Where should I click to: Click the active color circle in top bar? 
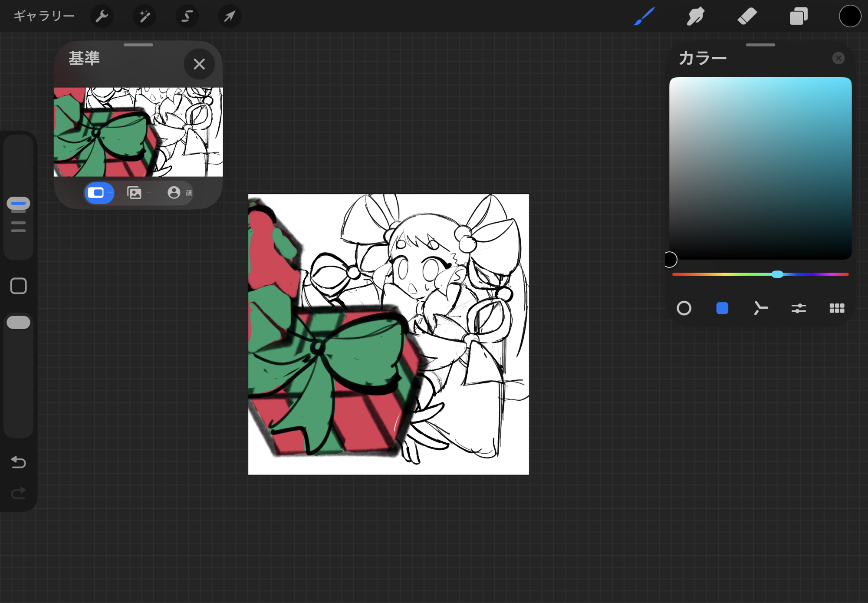click(849, 16)
